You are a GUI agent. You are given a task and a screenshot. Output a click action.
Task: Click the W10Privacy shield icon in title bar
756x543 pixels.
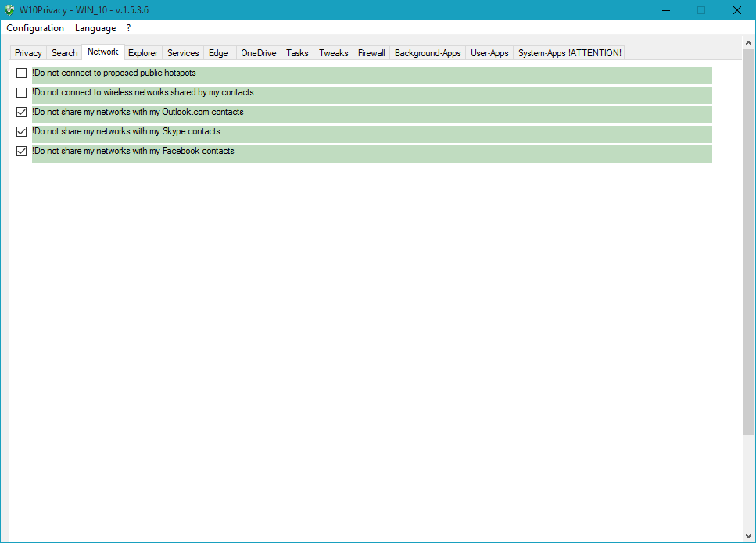(9, 9)
